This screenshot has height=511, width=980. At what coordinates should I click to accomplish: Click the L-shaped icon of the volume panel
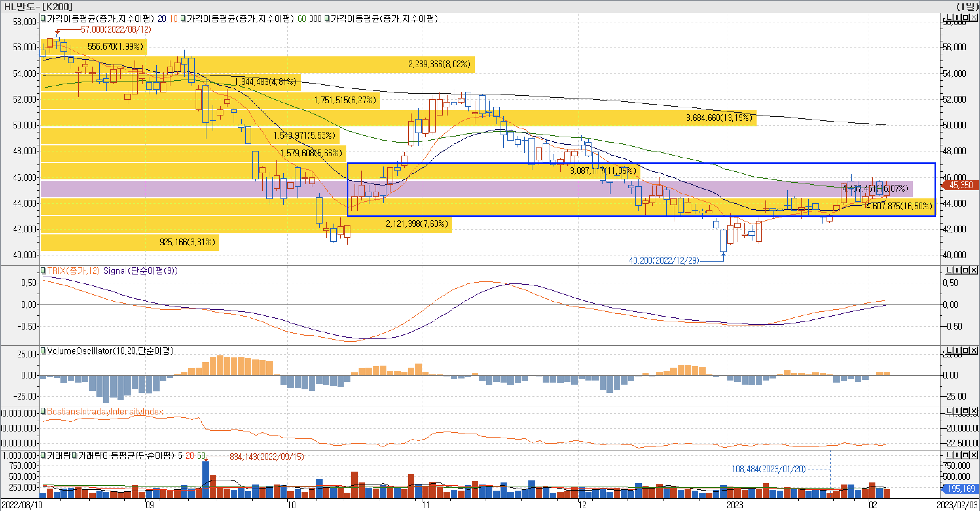point(949,455)
